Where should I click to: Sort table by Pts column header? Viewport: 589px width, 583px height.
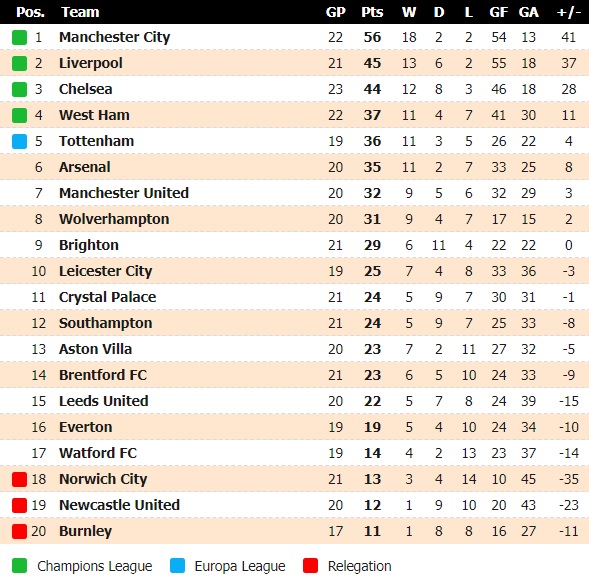pos(372,12)
